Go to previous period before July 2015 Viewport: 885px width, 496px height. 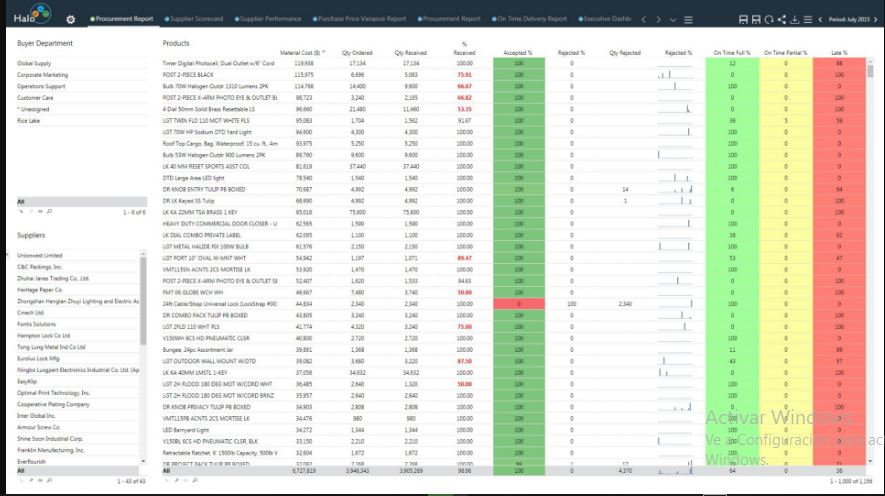click(821, 19)
